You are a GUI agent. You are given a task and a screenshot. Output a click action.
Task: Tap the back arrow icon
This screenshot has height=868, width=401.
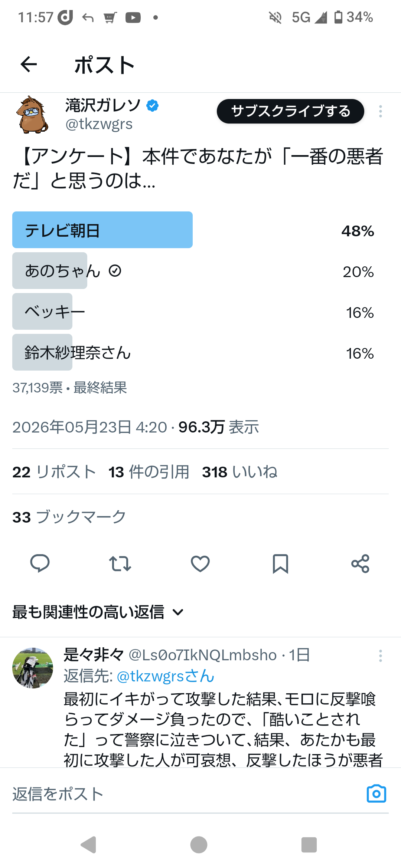click(29, 65)
